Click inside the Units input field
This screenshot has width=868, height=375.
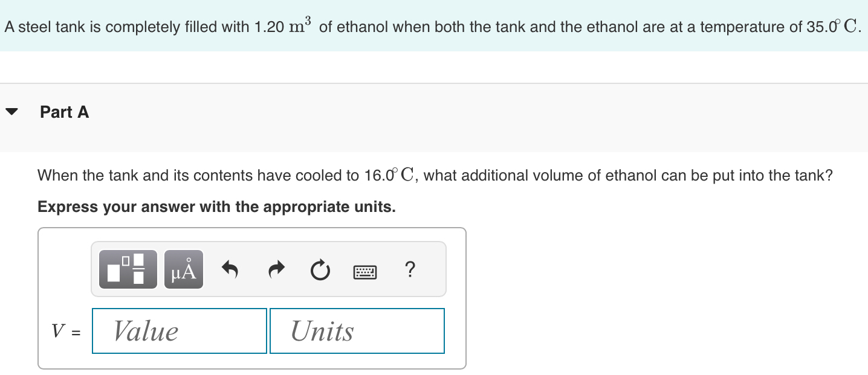(357, 330)
